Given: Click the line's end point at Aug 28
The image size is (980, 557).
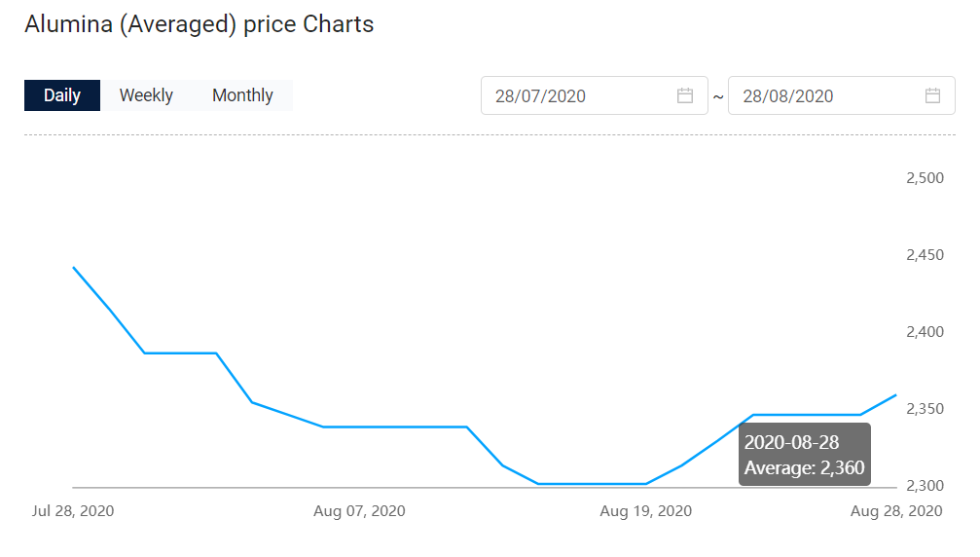Looking at the screenshot, I should coord(896,395).
